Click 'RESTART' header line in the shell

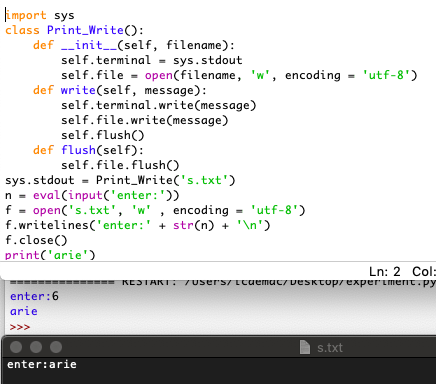tap(223, 283)
